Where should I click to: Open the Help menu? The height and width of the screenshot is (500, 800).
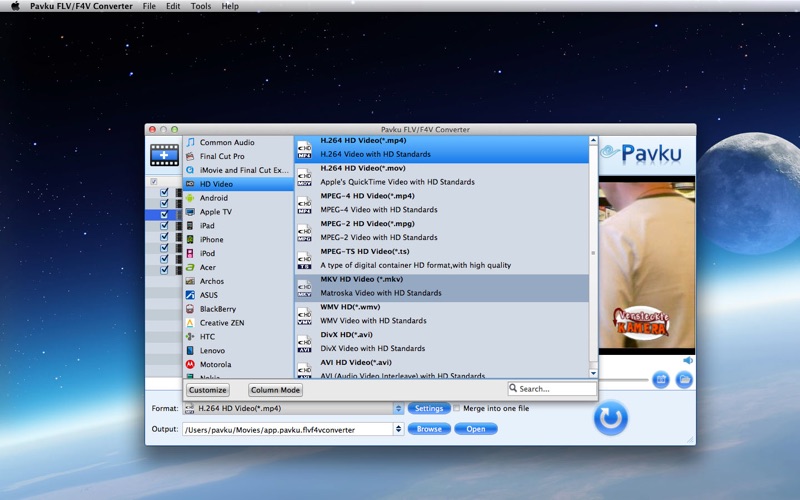coord(230,6)
